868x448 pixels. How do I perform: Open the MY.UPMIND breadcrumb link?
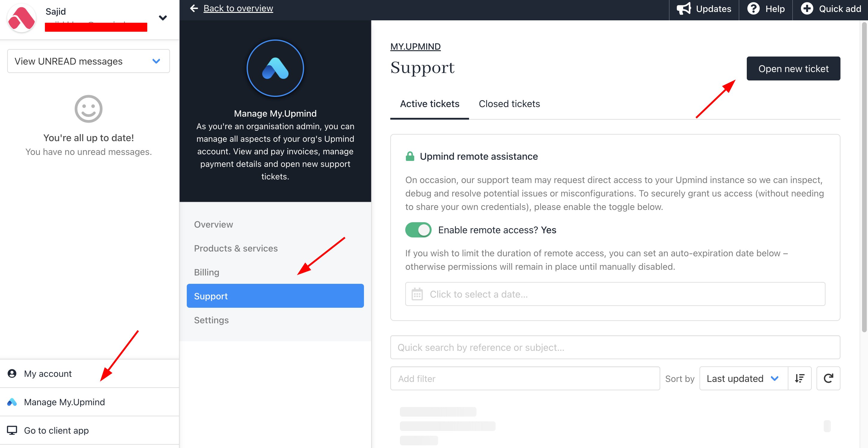click(415, 46)
